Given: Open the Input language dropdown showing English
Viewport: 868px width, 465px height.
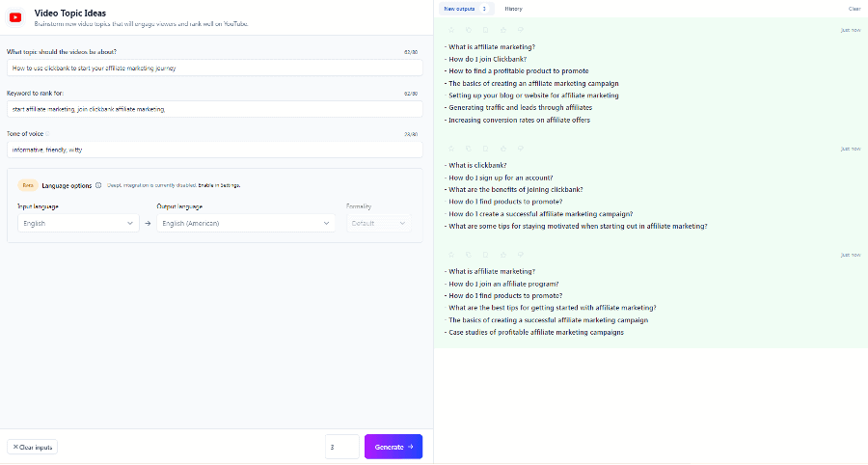Looking at the screenshot, I should (x=78, y=223).
